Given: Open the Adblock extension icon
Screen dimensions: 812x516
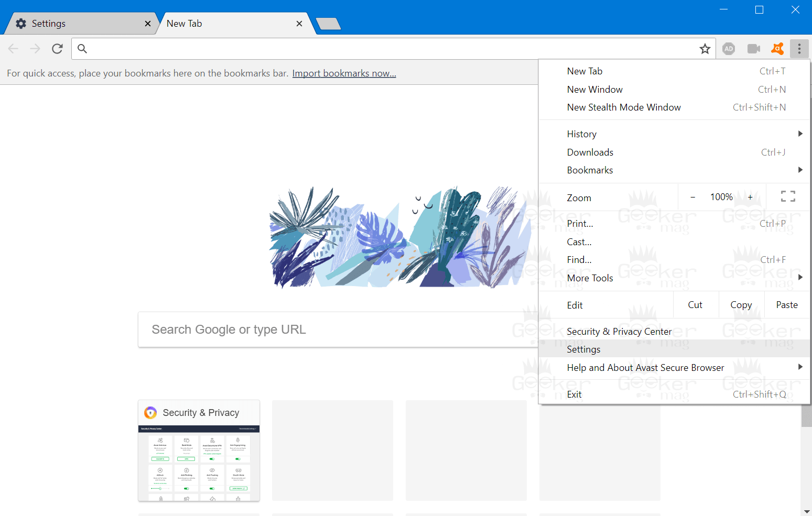Looking at the screenshot, I should 729,49.
